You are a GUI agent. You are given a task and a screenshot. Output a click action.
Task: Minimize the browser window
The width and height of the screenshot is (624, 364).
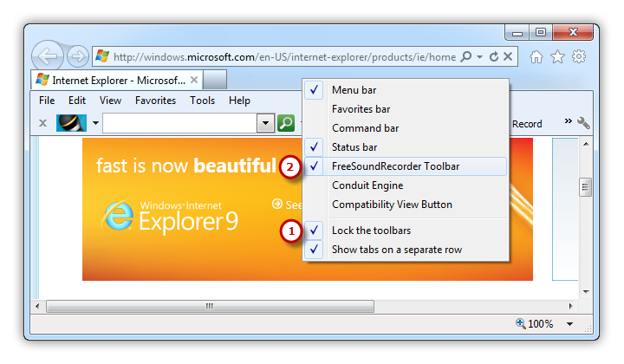517,33
